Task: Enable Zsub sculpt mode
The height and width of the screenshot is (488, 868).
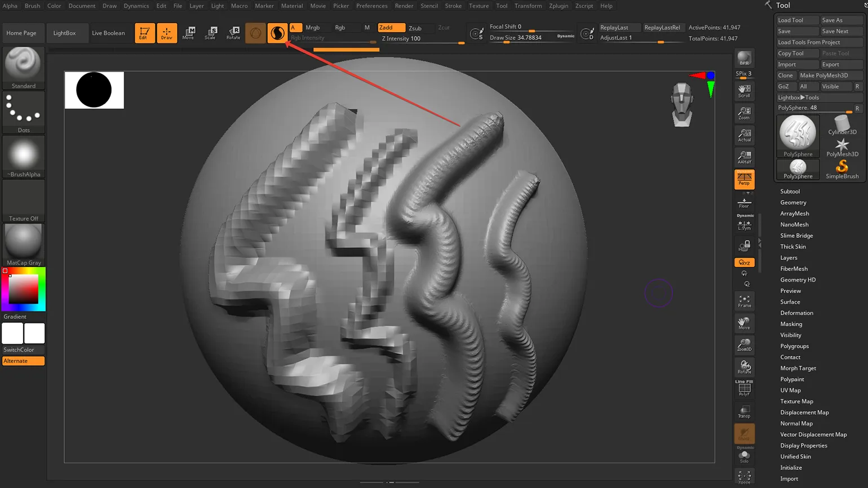Action: coord(415,28)
